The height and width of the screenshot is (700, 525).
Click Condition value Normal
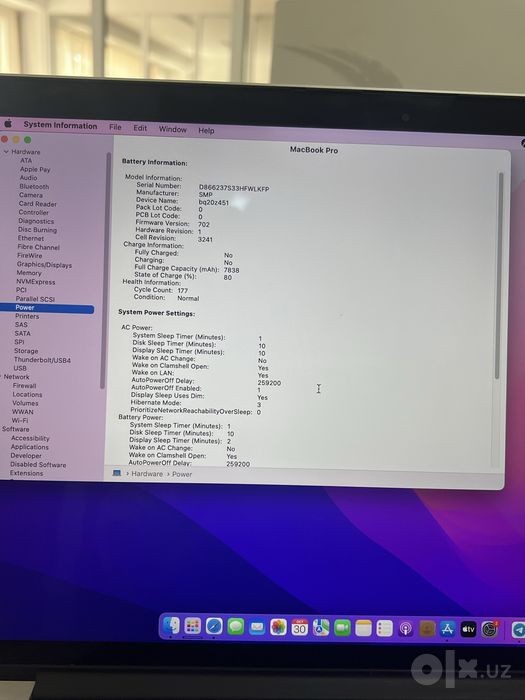pyautogui.click(x=188, y=298)
